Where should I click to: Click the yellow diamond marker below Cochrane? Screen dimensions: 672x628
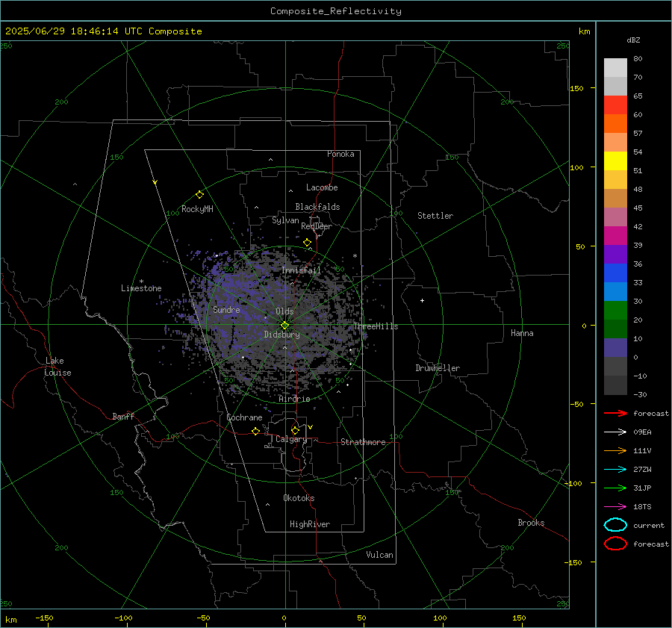[256, 432]
